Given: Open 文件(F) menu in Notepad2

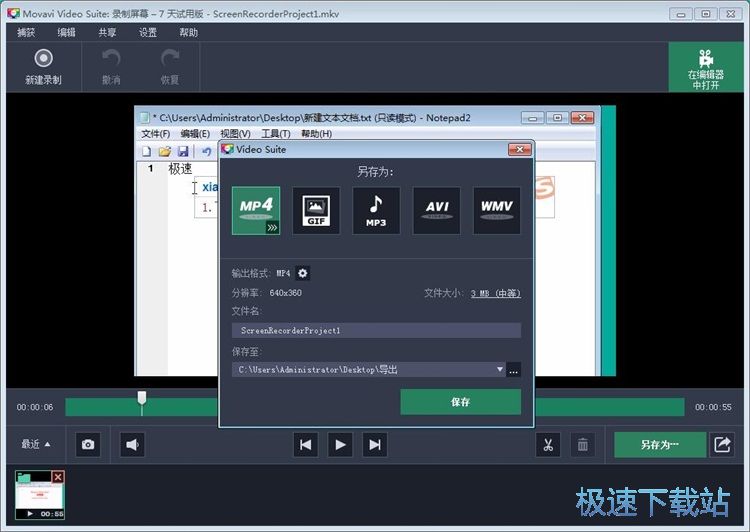Looking at the screenshot, I should click(x=155, y=133).
